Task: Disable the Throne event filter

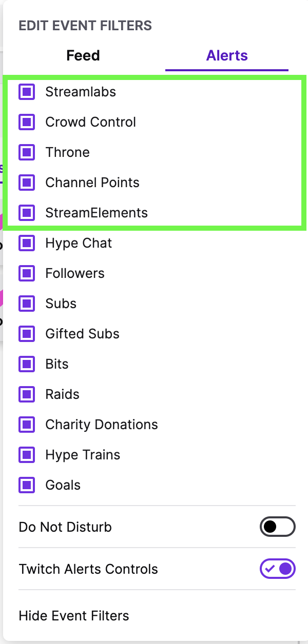Action: click(x=26, y=152)
